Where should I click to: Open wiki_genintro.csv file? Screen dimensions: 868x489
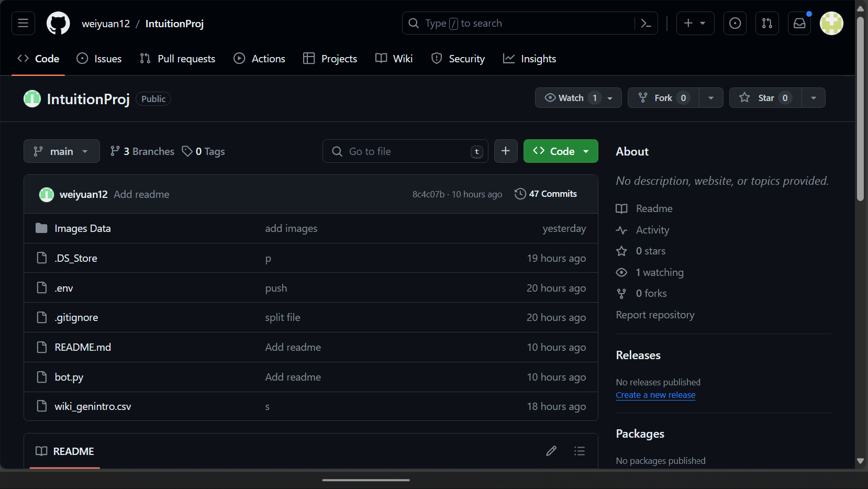[x=93, y=406]
